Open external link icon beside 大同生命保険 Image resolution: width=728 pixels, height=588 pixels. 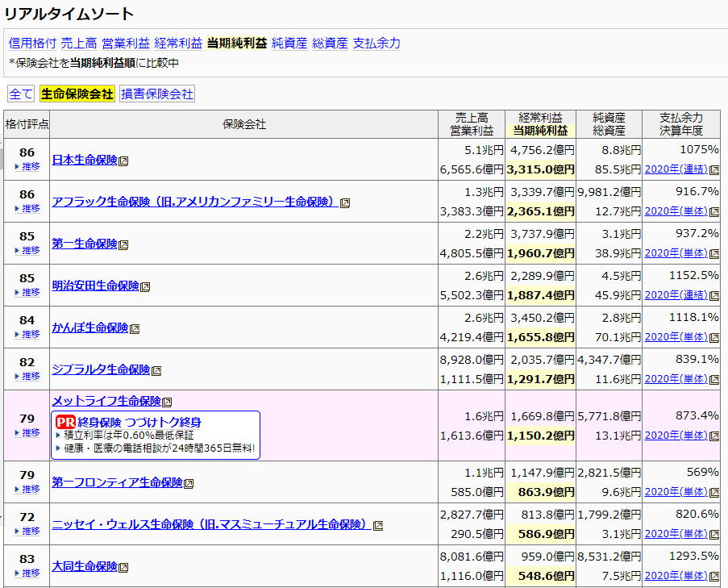[123, 568]
